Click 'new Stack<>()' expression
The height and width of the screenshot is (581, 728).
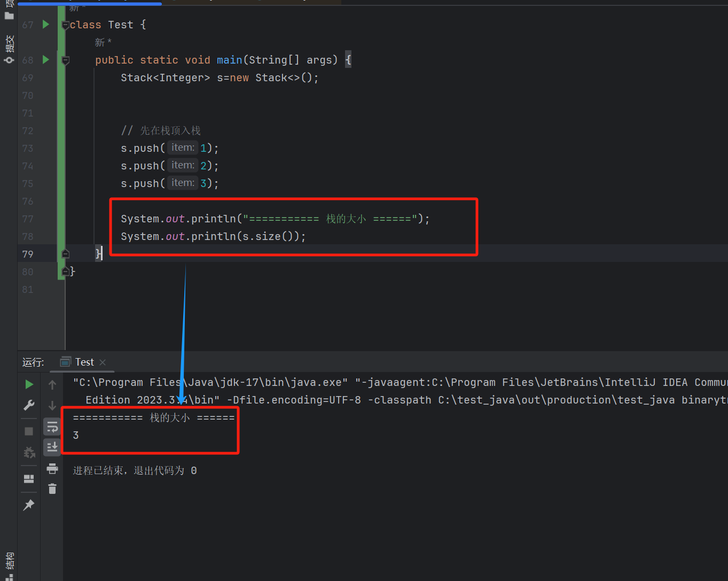271,78
